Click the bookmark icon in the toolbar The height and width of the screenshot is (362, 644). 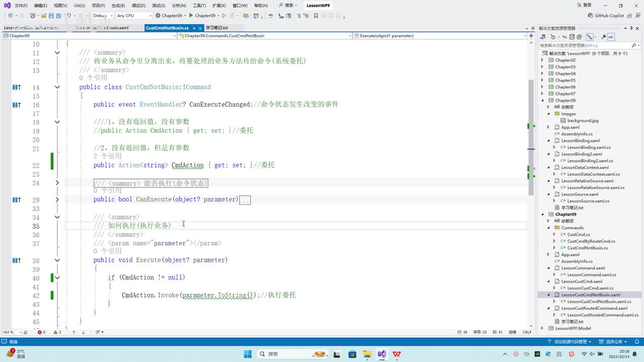[x=315, y=16]
